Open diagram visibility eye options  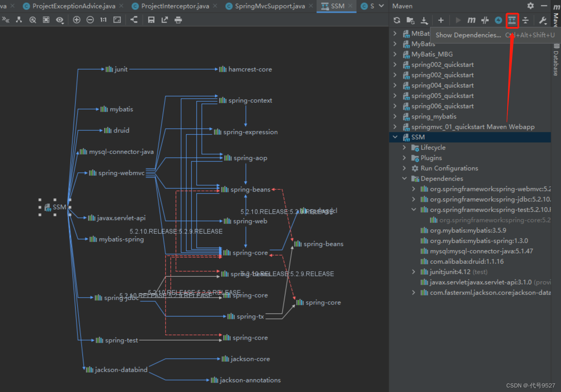click(60, 20)
